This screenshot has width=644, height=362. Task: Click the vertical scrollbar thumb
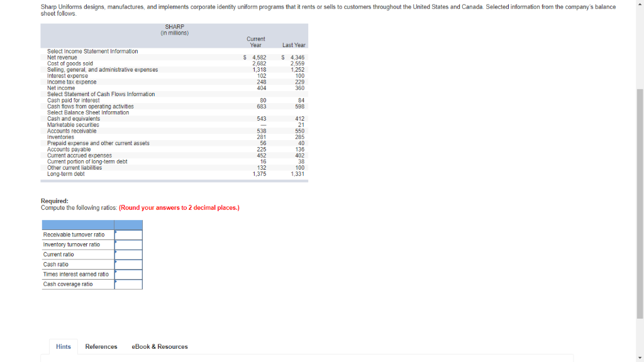pyautogui.click(x=640, y=204)
